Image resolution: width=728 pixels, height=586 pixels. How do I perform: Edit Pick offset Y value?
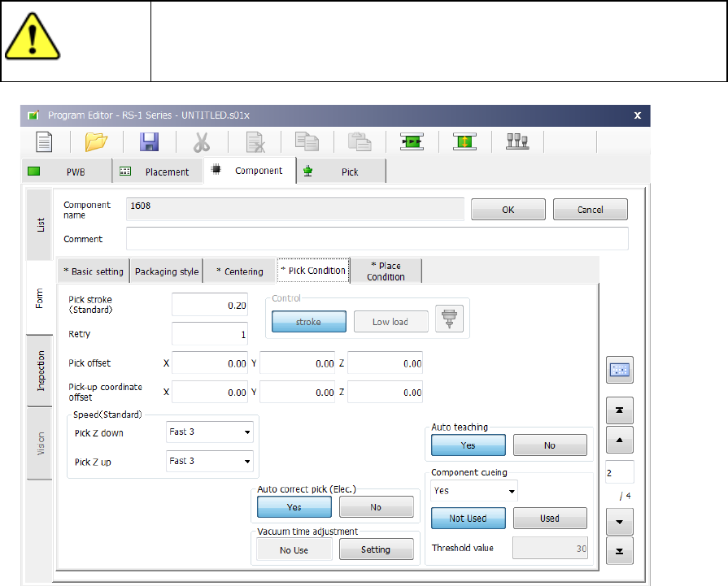click(x=297, y=363)
